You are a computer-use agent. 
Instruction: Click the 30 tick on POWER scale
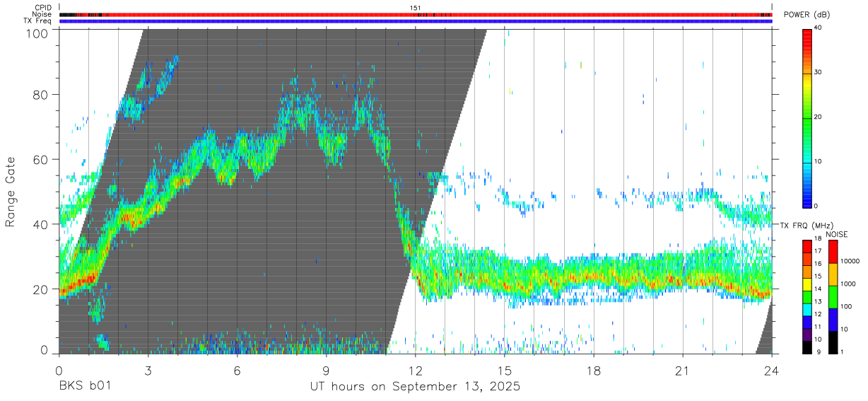click(818, 72)
